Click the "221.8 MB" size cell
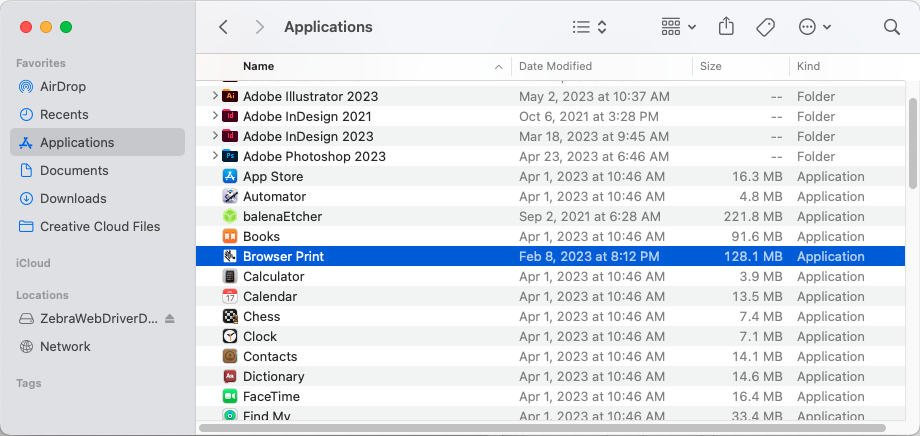 pos(753,217)
